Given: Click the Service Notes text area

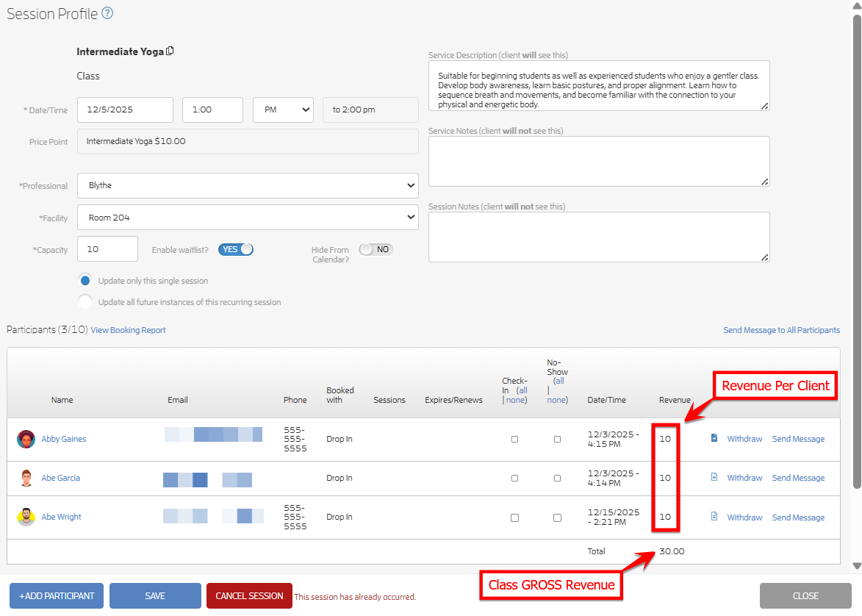Looking at the screenshot, I should click(x=599, y=161).
